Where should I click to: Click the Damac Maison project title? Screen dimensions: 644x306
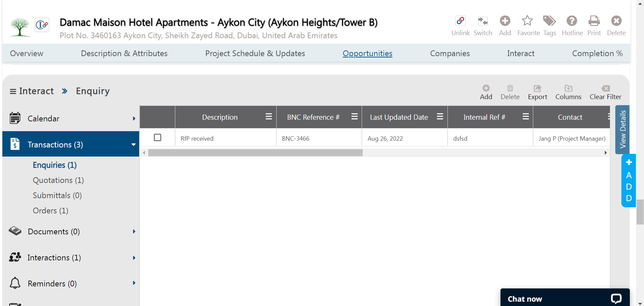tap(218, 22)
